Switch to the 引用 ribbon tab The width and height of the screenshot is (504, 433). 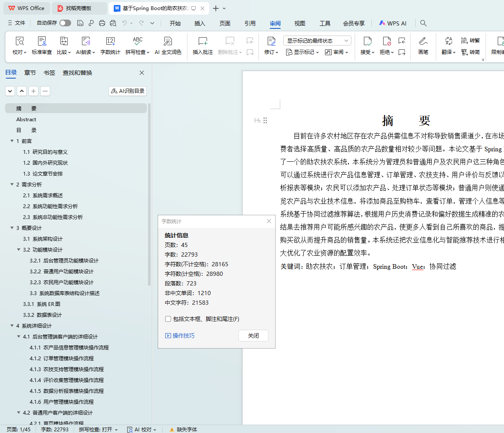pos(250,23)
